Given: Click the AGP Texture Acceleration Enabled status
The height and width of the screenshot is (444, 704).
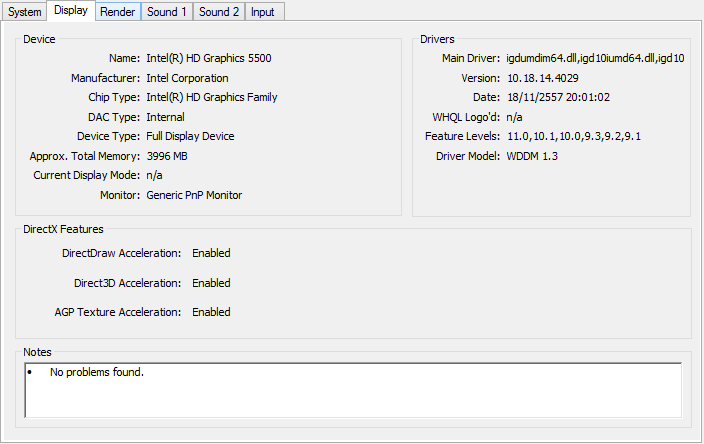Looking at the screenshot, I should 211,312.
